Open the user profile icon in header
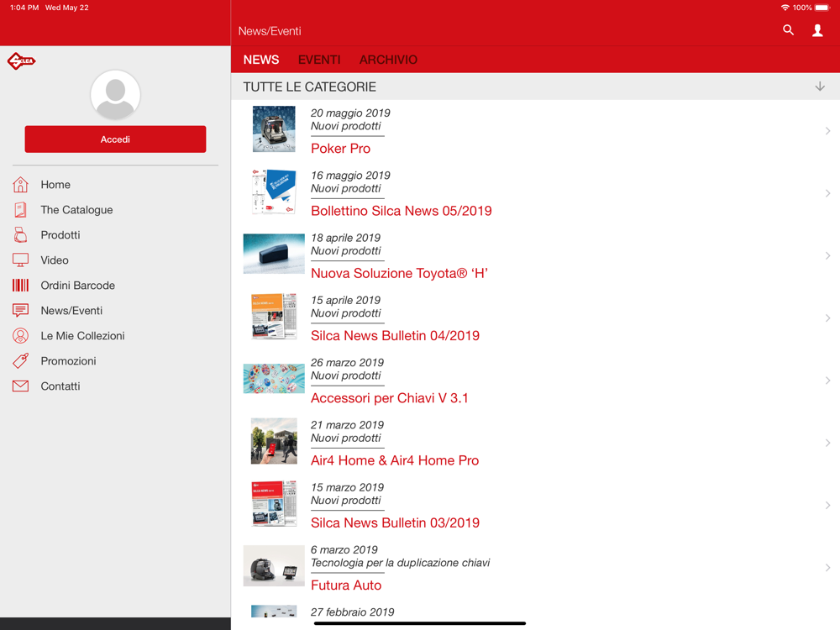This screenshot has height=630, width=840. pos(817,30)
